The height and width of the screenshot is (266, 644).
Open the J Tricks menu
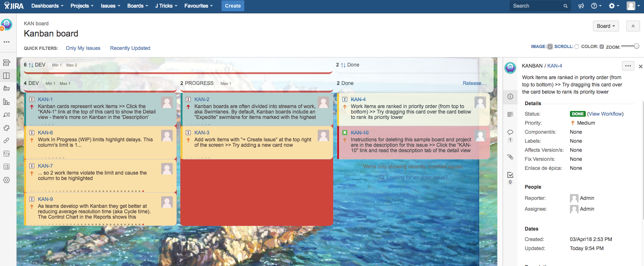(x=166, y=6)
